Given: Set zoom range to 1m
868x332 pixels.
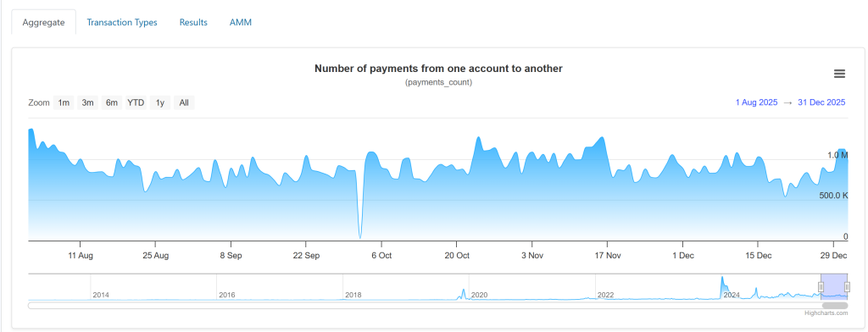Looking at the screenshot, I should click(x=64, y=103).
